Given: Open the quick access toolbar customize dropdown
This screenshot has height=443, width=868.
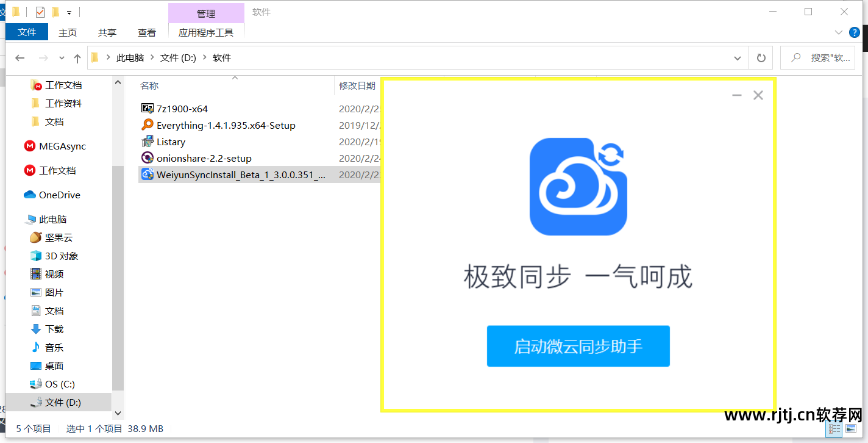Looking at the screenshot, I should pos(69,13).
